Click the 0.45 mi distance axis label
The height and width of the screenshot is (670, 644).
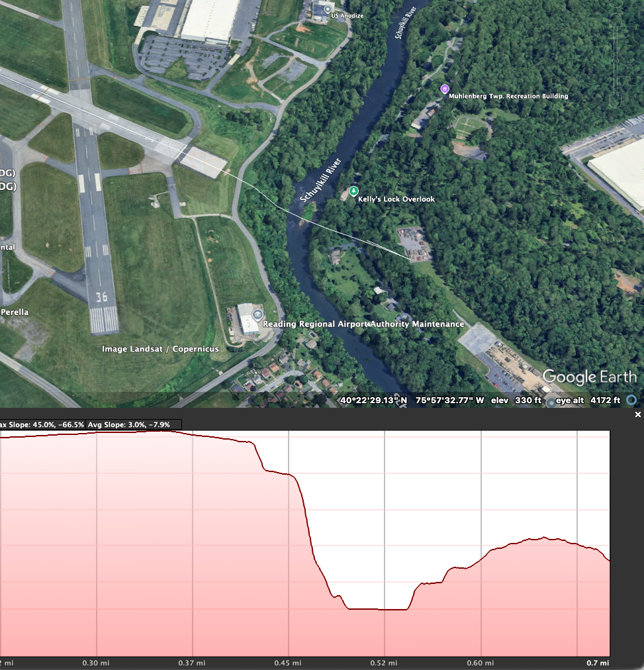[289, 663]
